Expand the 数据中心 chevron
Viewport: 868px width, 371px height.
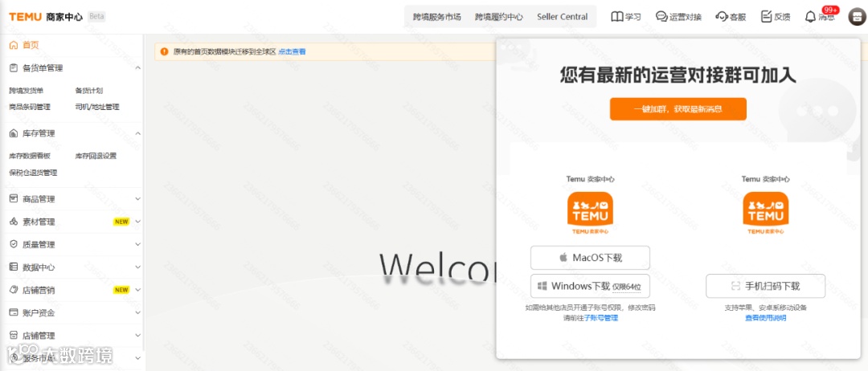(x=138, y=267)
